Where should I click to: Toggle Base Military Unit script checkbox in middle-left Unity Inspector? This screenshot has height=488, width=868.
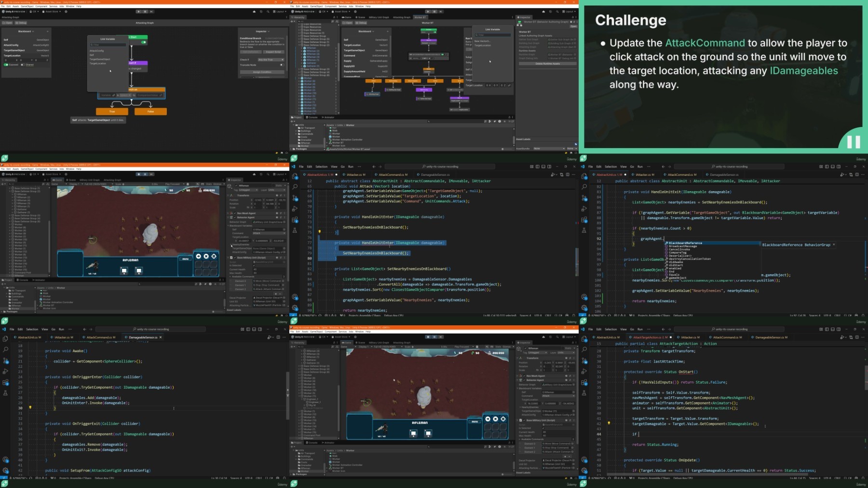[235, 258]
